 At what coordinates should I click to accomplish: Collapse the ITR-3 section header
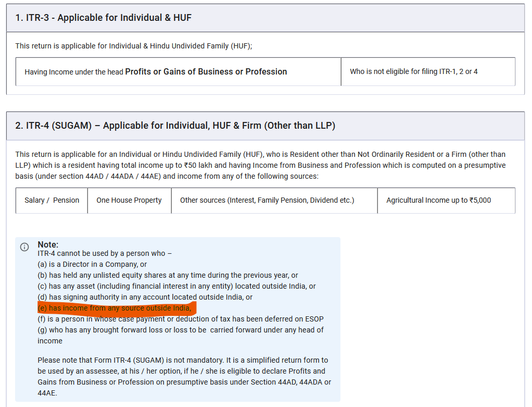[x=265, y=18]
